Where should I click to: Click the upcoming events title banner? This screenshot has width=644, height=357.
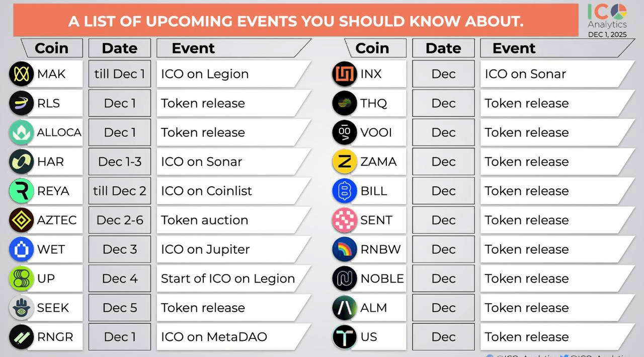(296, 21)
